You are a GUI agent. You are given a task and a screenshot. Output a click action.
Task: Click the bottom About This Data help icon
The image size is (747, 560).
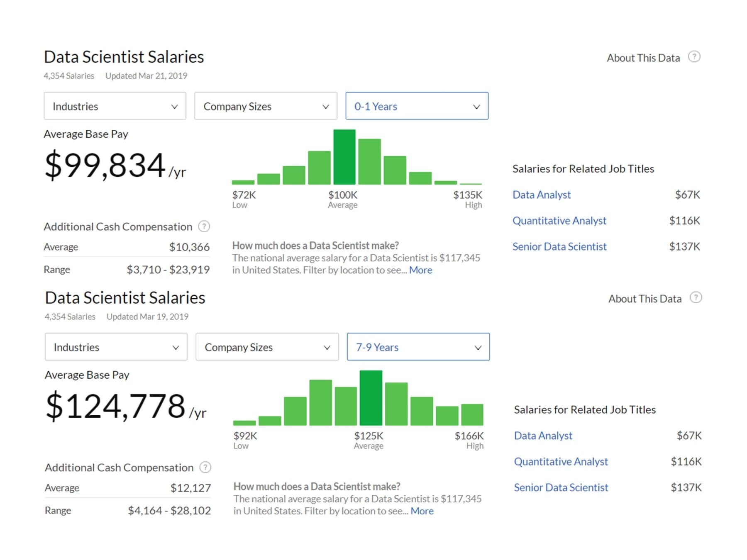(696, 298)
